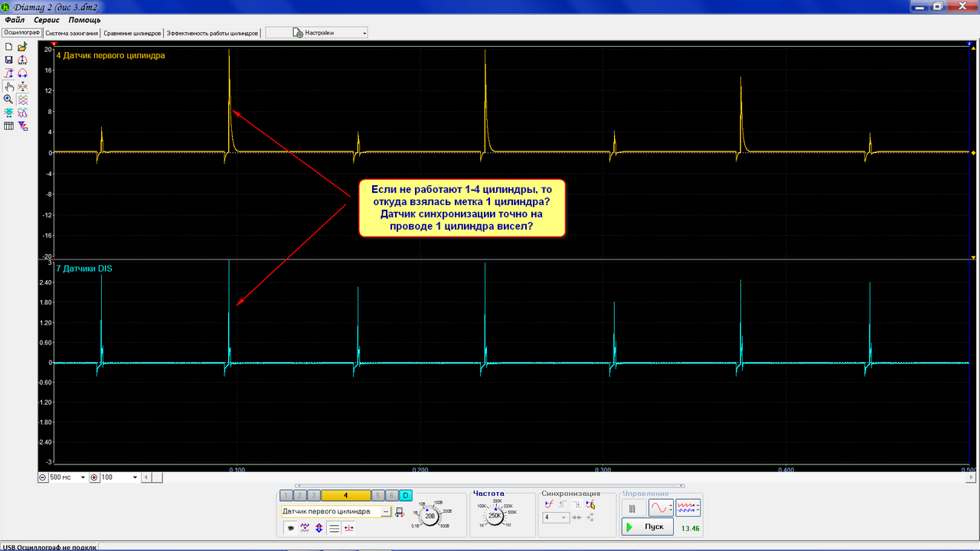This screenshot has height=551, width=980.
Task: Click the teal channel layout icon
Action: pyautogui.click(x=8, y=112)
